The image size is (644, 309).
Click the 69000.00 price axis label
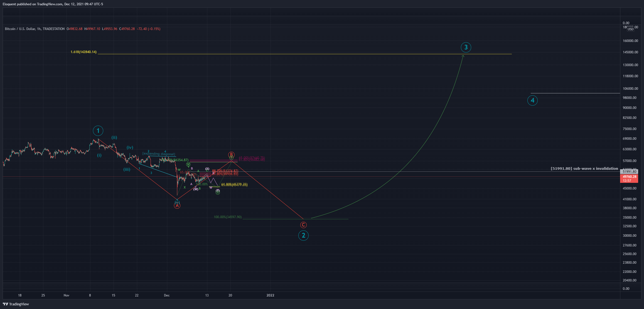[630, 139]
